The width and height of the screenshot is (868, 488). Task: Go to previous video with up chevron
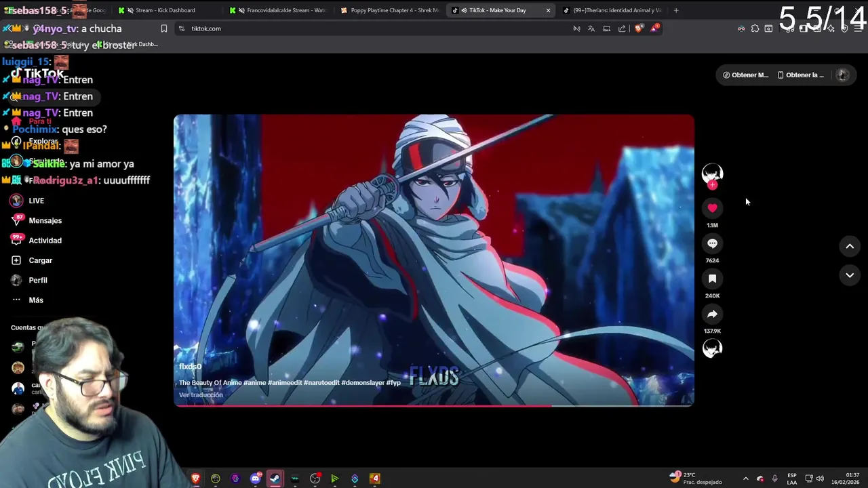pos(850,246)
